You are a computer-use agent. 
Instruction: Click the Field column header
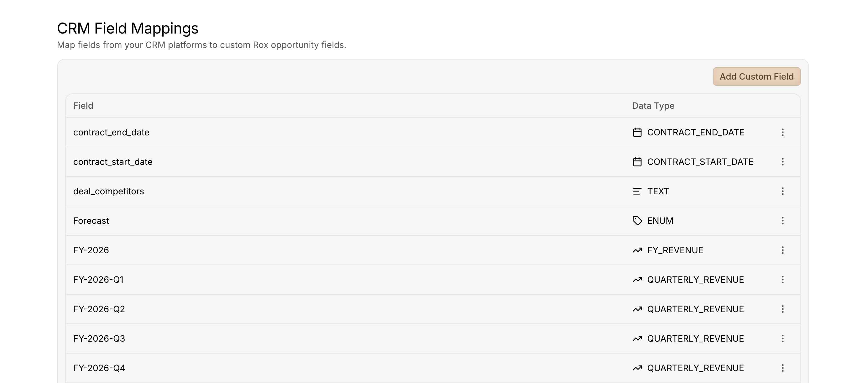coord(83,106)
